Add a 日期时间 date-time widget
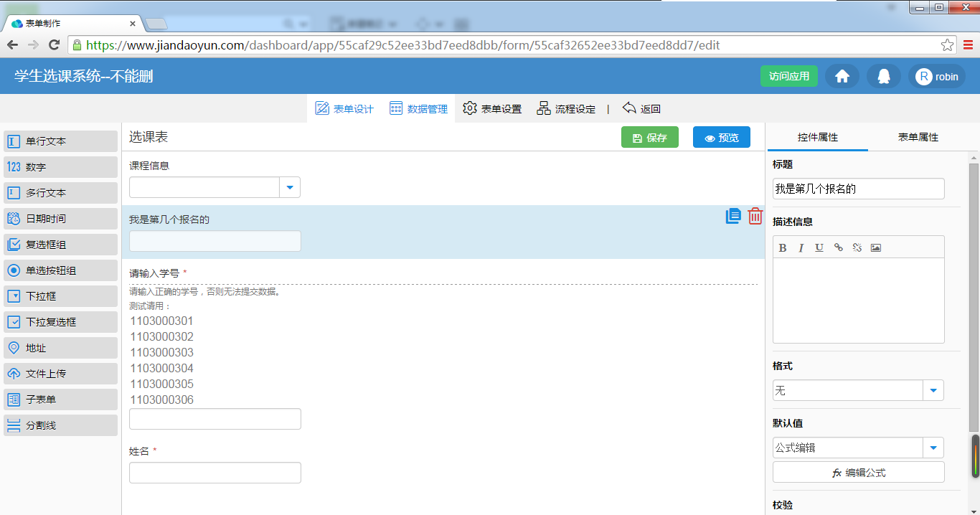 [x=60, y=219]
